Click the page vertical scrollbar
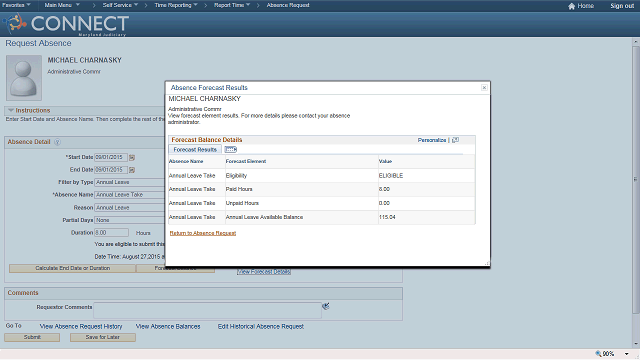 636,180
